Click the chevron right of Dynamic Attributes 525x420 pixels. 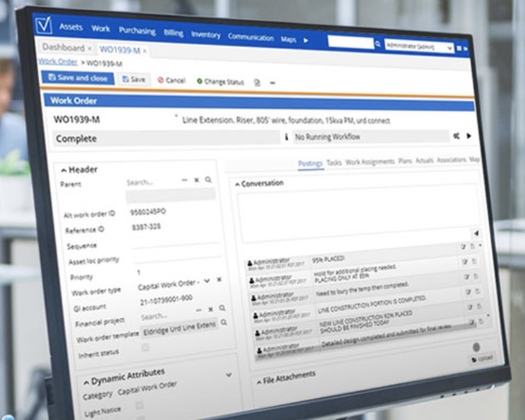click(229, 375)
